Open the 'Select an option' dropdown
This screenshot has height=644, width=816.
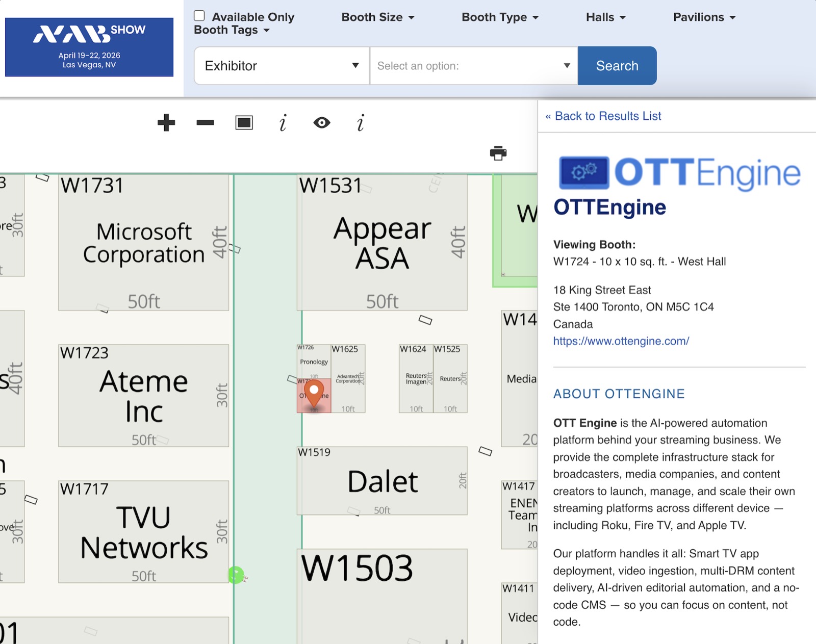474,66
